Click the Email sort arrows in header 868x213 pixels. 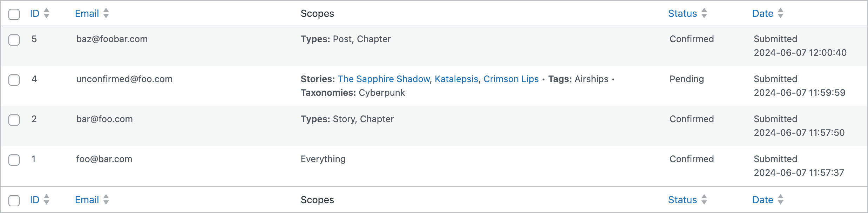106,13
